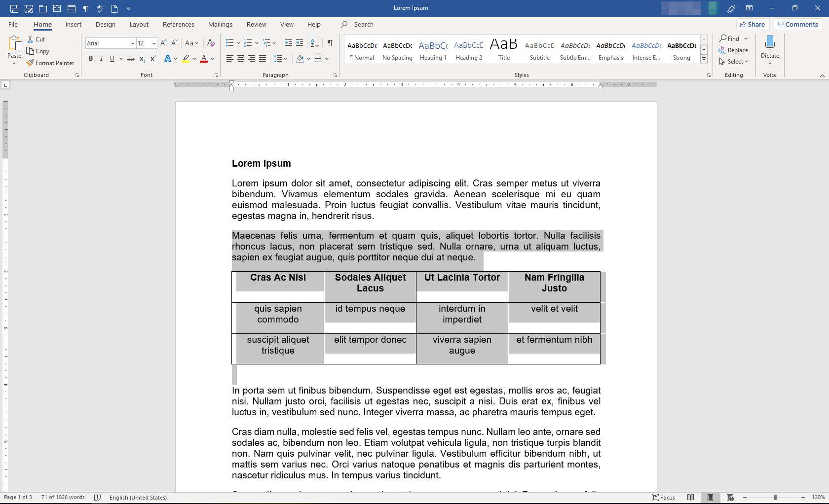Open the font size dropdown
Viewport: 829px width, 504px height.
tap(154, 43)
